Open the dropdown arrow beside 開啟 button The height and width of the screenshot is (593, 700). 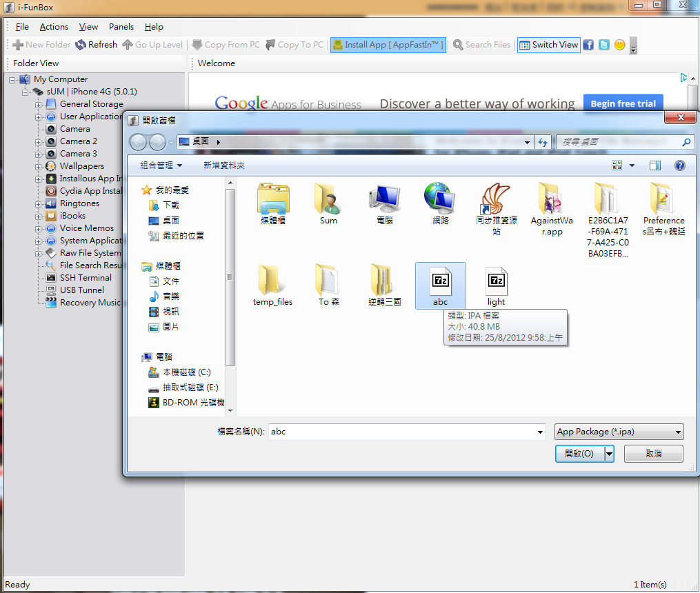610,454
